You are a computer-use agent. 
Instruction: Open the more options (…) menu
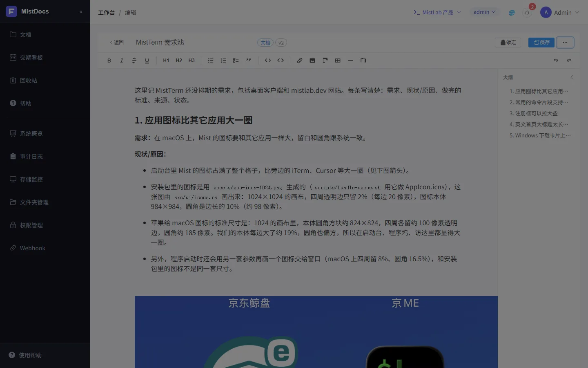(565, 43)
